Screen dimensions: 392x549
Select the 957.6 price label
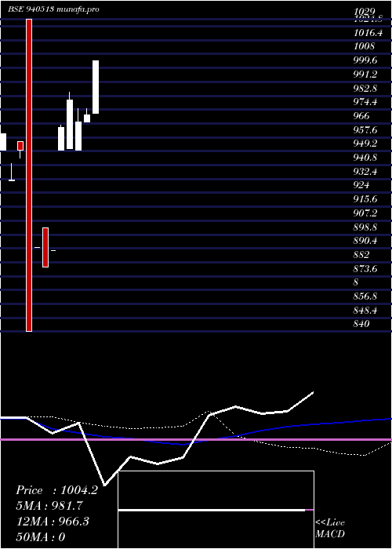tap(365, 130)
